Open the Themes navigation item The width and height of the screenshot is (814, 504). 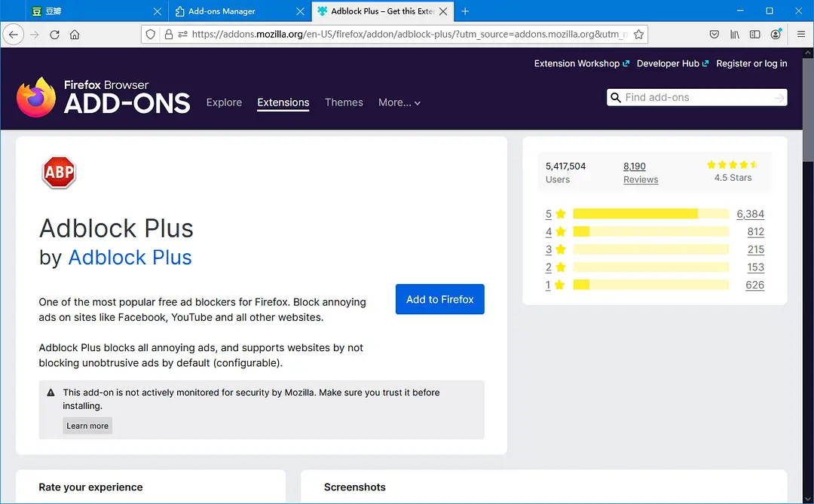point(344,102)
